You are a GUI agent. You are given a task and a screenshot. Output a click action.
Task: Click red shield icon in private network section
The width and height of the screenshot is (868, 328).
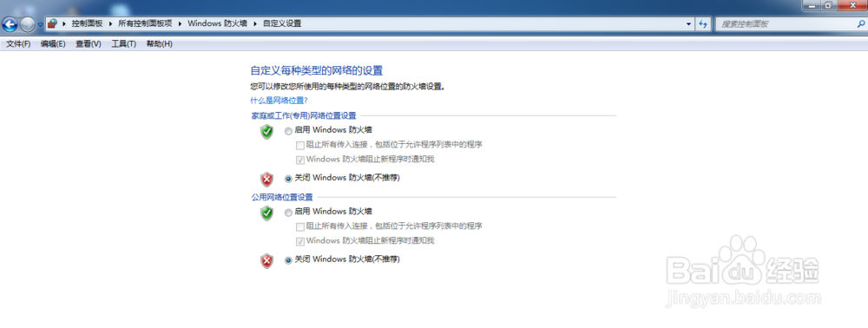point(267,180)
